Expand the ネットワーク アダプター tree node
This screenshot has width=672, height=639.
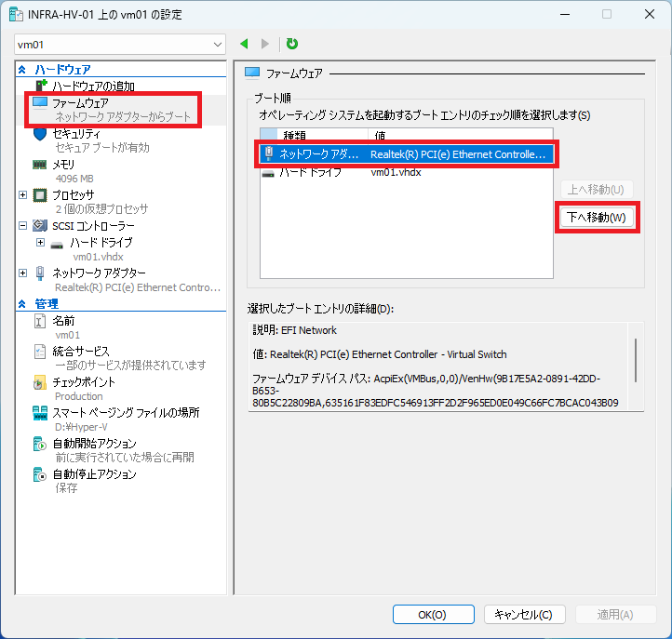tap(23, 273)
